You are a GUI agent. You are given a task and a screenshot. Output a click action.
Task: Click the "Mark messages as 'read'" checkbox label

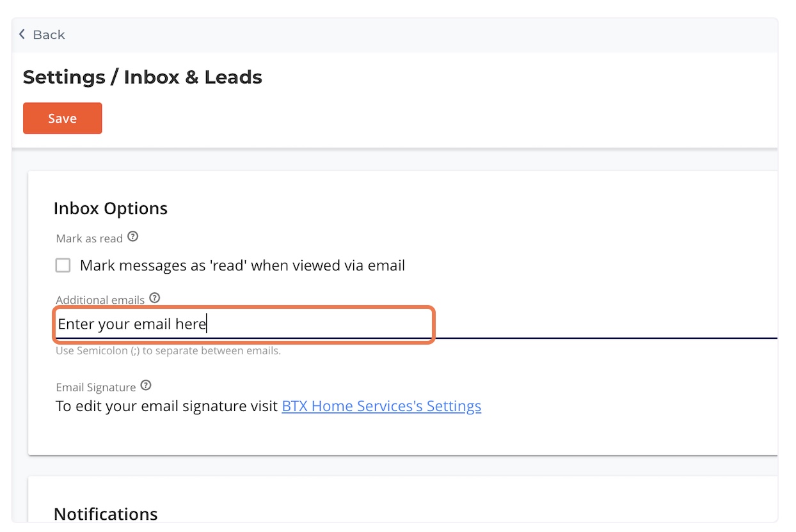(242, 265)
